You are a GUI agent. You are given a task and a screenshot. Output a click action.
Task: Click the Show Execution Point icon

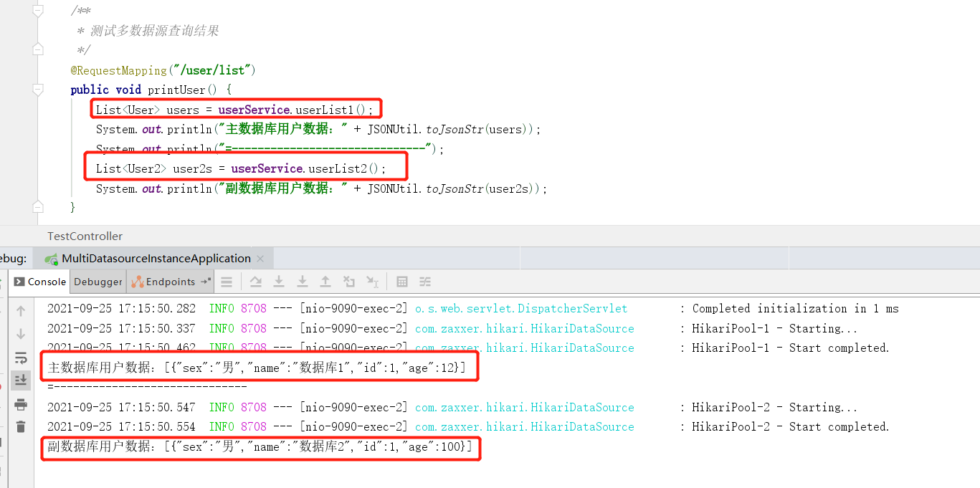point(227,282)
